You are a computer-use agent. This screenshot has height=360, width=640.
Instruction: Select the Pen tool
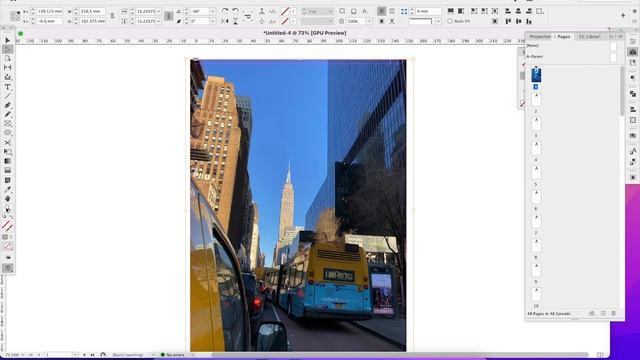[x=7, y=105]
